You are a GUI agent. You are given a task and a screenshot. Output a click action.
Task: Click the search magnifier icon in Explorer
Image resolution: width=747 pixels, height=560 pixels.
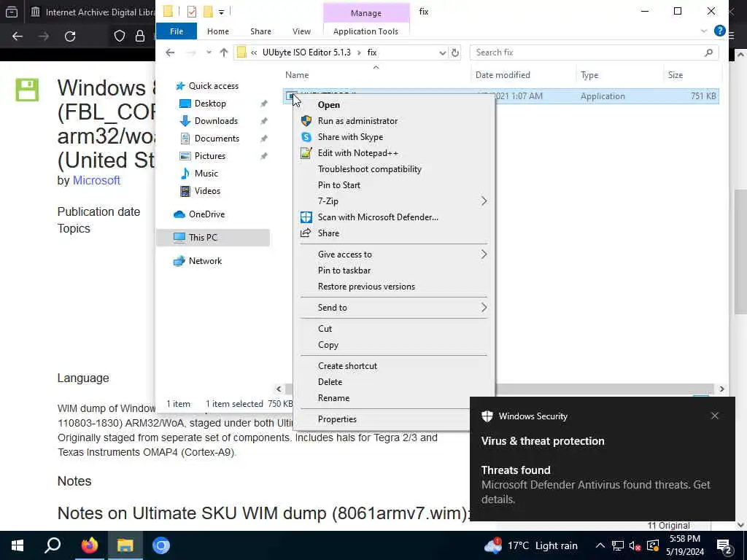click(x=708, y=52)
